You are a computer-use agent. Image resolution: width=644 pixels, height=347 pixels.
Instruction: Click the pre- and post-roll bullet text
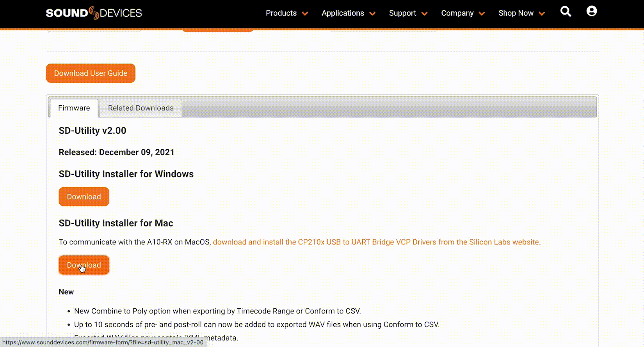coord(257,324)
